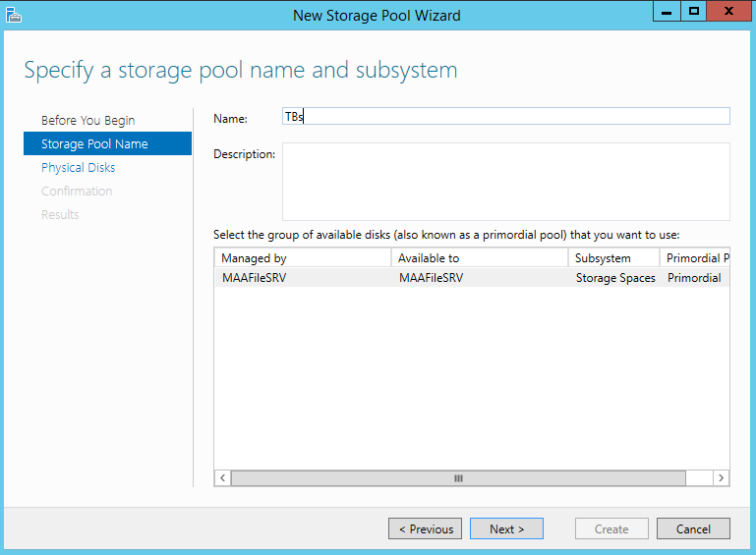The width and height of the screenshot is (756, 555).
Task: Sort by Managed by column header
Action: click(x=303, y=257)
